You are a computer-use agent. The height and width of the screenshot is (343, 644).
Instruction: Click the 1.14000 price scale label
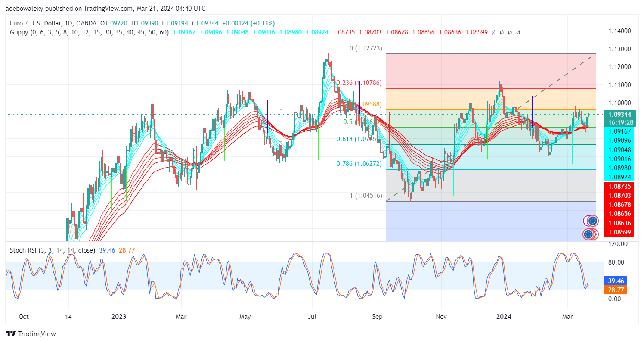pos(620,31)
